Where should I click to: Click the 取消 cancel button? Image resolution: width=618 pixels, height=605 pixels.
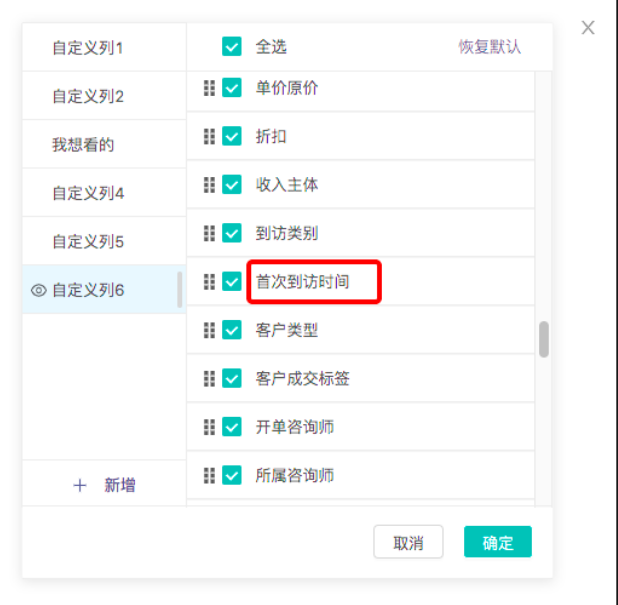point(408,542)
